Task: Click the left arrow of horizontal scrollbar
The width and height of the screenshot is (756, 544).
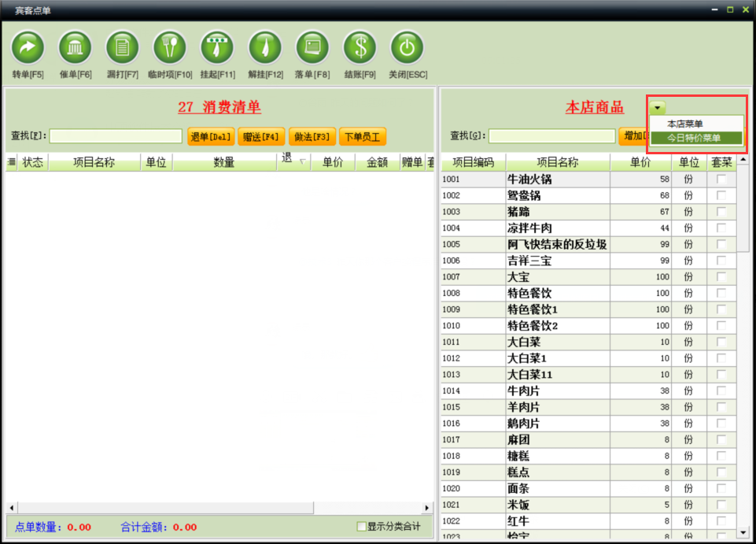Action: 12,508
